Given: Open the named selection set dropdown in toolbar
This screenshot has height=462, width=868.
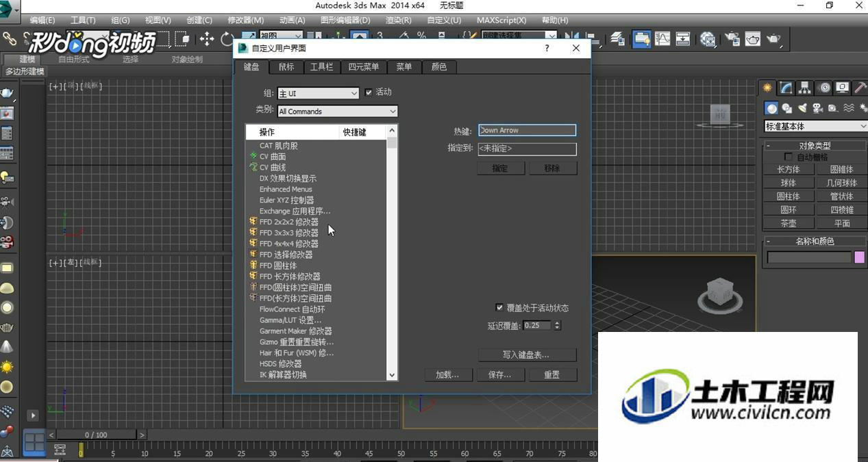Looking at the screenshot, I should [x=519, y=36].
